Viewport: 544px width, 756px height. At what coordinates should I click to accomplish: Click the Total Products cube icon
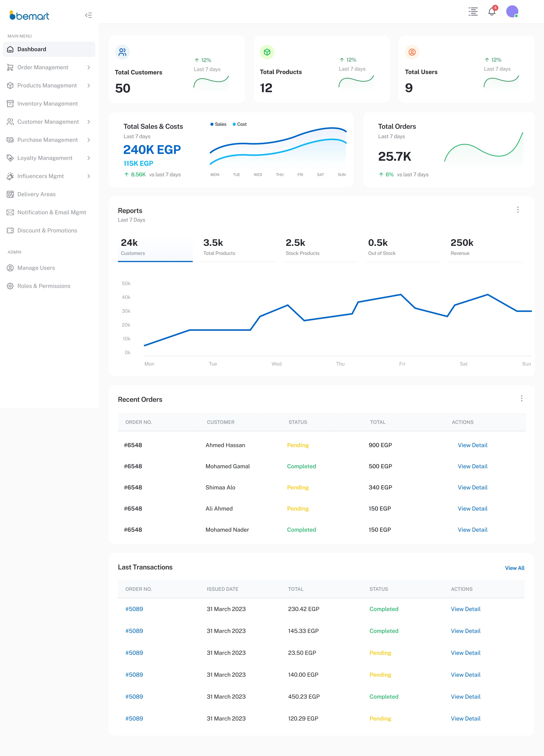267,52
